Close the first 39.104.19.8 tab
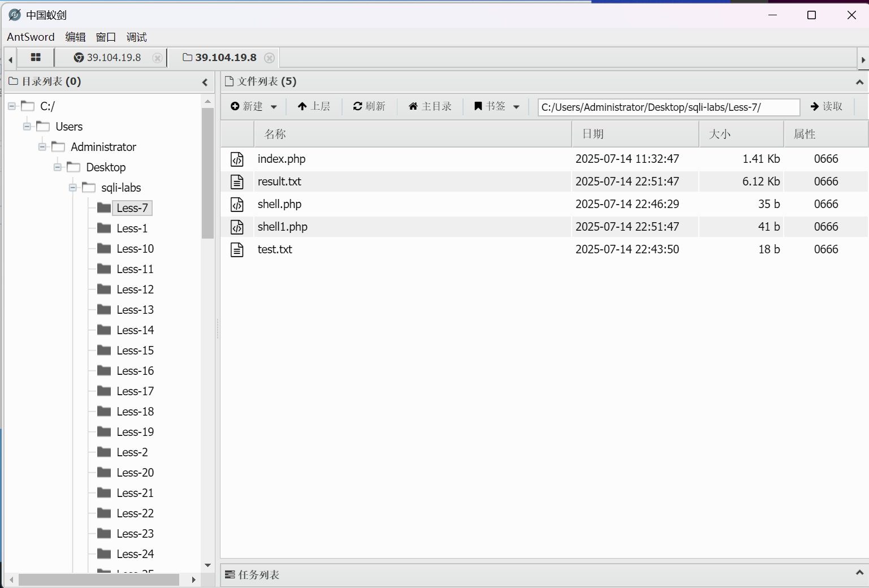Screen dimensions: 869x588 click(157, 58)
